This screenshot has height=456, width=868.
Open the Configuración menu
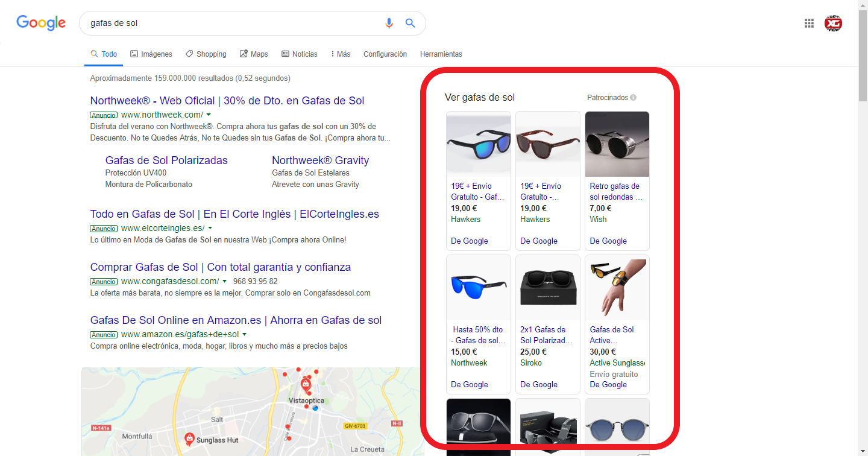coord(385,54)
